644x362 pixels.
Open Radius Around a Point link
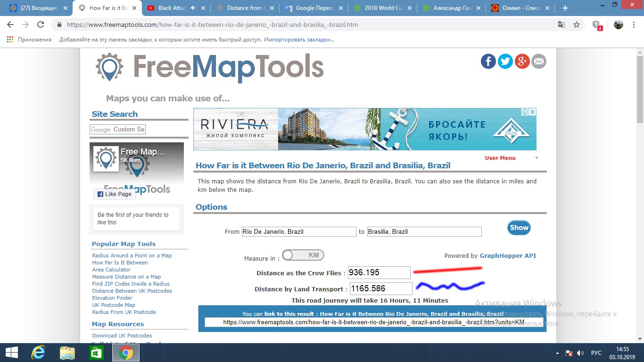click(132, 255)
